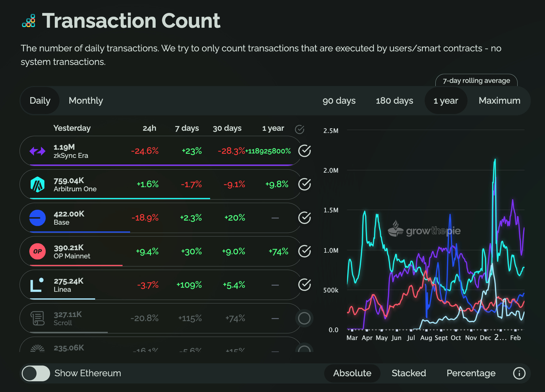Choose Absolute chart scale
The height and width of the screenshot is (392, 545).
[x=352, y=373]
